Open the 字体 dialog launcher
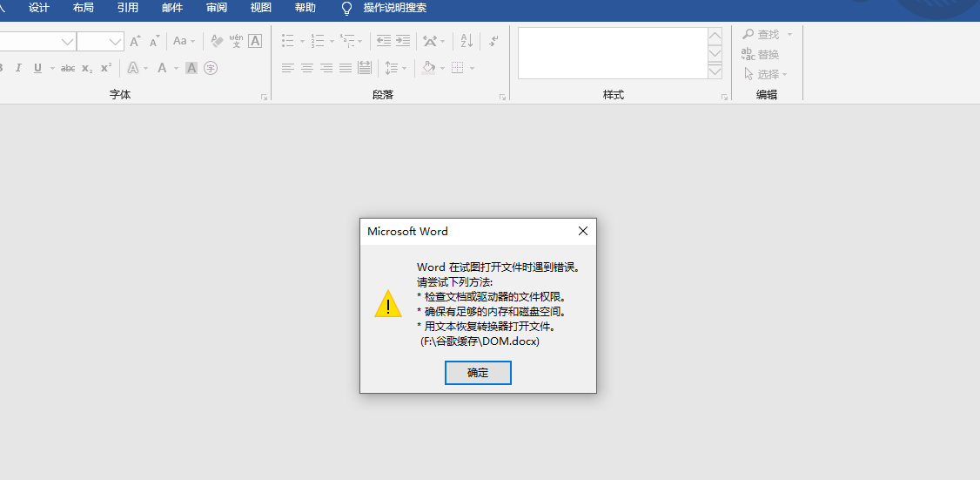 pyautogui.click(x=264, y=97)
